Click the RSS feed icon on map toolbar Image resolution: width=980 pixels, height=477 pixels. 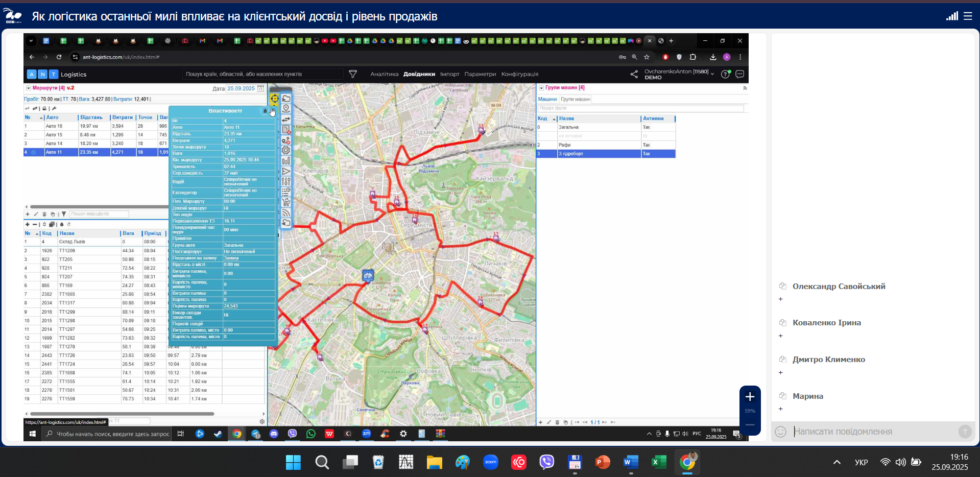coord(286,213)
